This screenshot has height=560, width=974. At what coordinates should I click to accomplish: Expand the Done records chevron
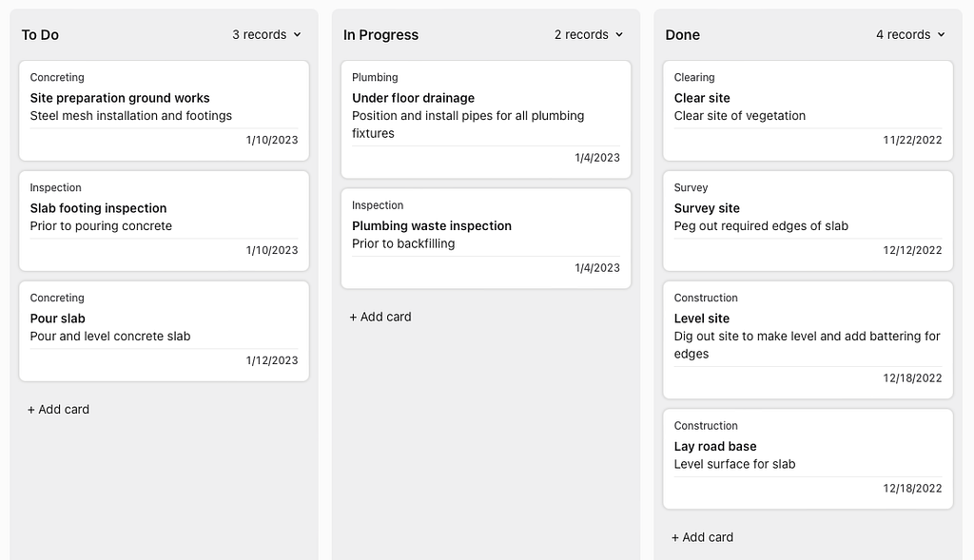941,35
